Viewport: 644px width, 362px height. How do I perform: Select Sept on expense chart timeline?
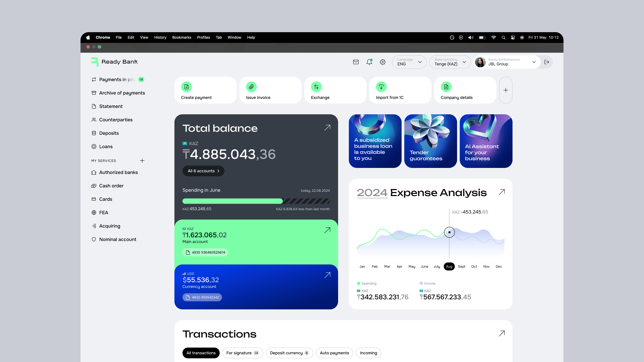point(461,266)
